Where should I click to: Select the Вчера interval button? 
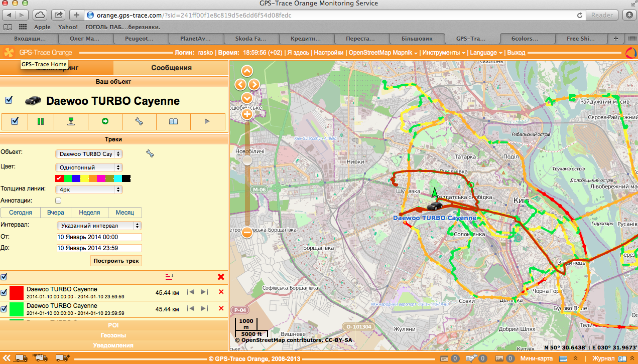[56, 213]
